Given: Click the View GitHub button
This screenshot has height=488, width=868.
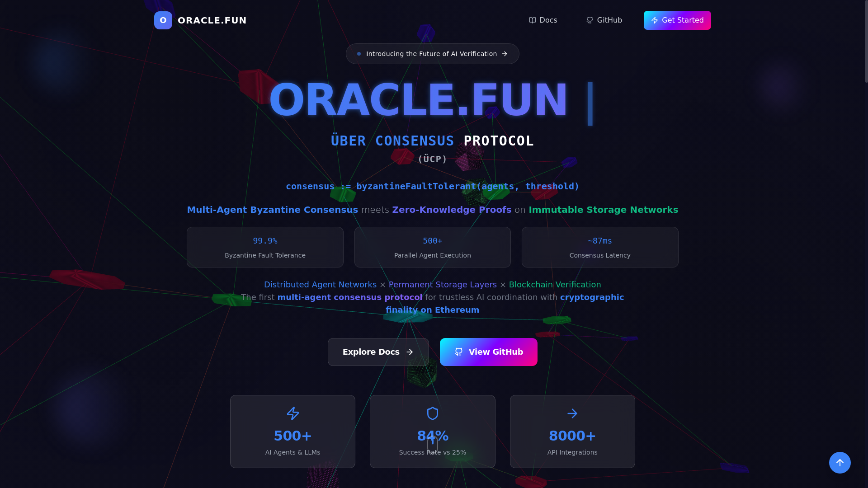Looking at the screenshot, I should pyautogui.click(x=489, y=352).
